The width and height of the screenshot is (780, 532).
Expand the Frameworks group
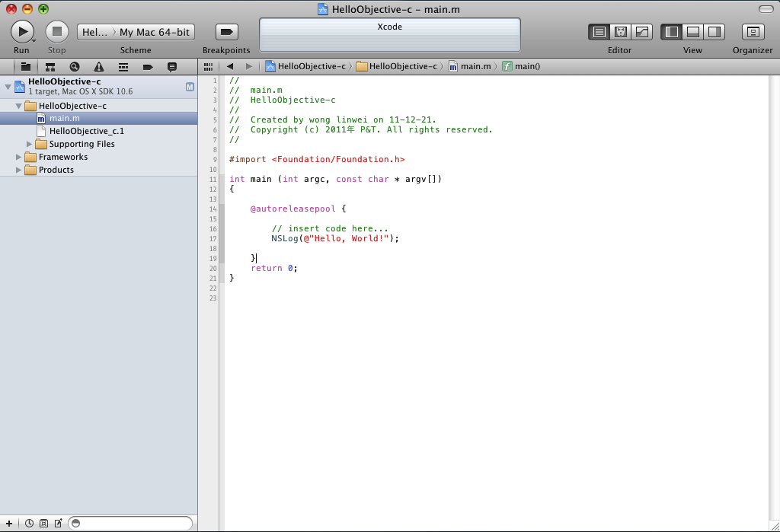(18, 157)
